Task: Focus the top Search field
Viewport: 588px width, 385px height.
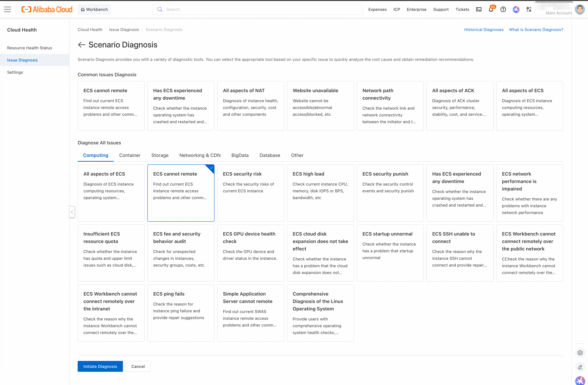Action: coord(257,9)
